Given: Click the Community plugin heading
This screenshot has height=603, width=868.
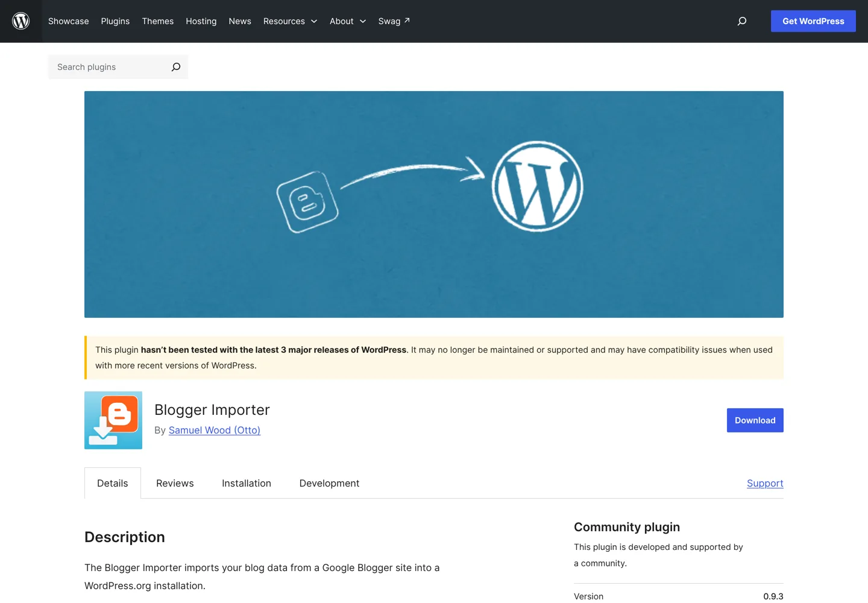Looking at the screenshot, I should click(x=627, y=527).
